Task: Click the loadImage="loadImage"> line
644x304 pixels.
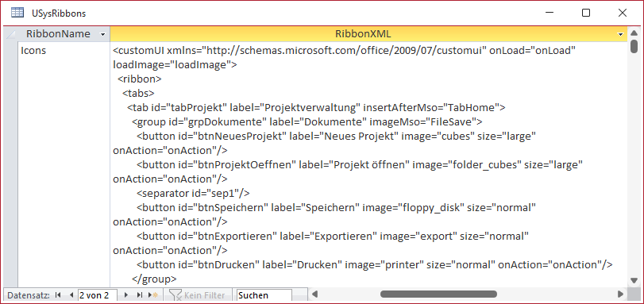Action: [x=175, y=64]
